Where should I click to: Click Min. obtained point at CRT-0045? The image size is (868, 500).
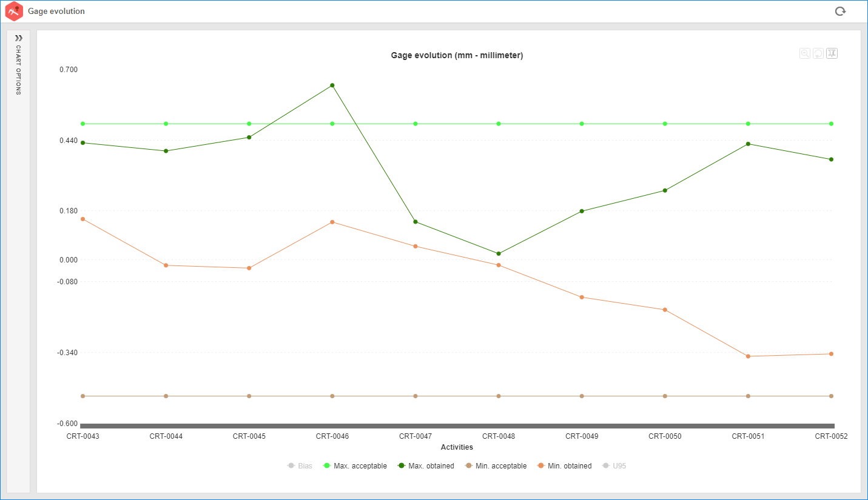(249, 268)
